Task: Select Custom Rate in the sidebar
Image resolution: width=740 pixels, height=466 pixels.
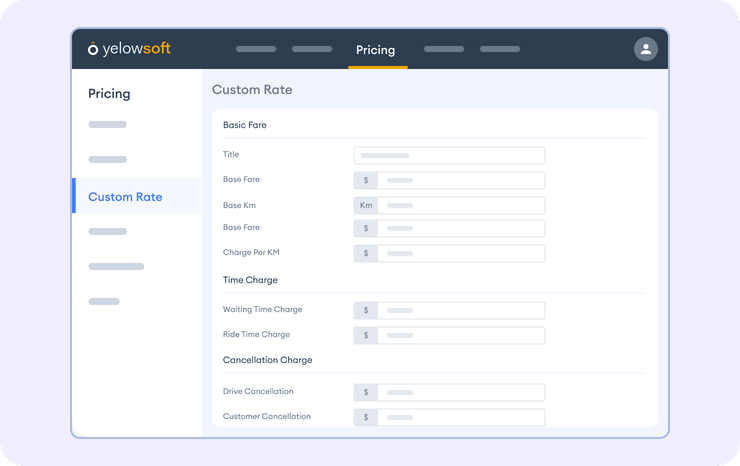Action: pos(125,197)
